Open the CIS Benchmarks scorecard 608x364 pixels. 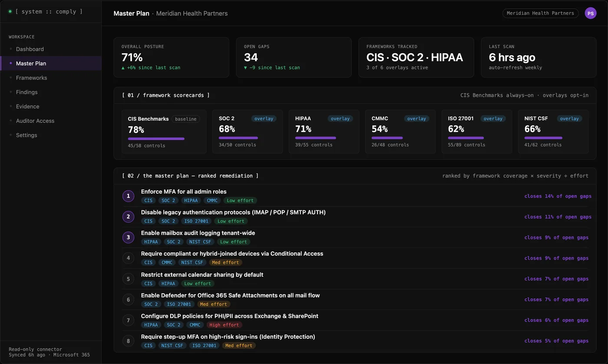click(x=164, y=131)
